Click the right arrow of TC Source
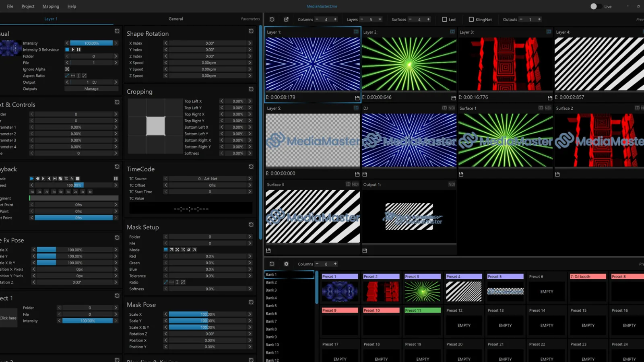Screen dimensions: 644x362 (250, 179)
